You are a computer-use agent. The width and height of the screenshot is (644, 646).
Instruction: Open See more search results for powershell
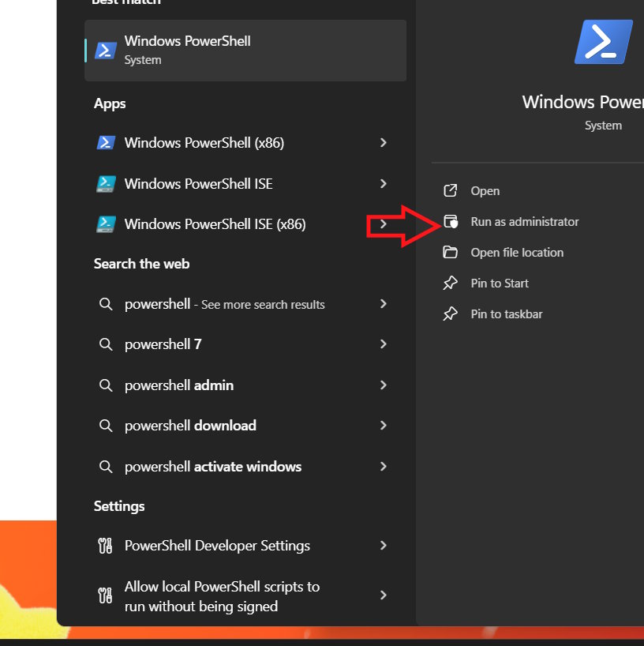[223, 304]
